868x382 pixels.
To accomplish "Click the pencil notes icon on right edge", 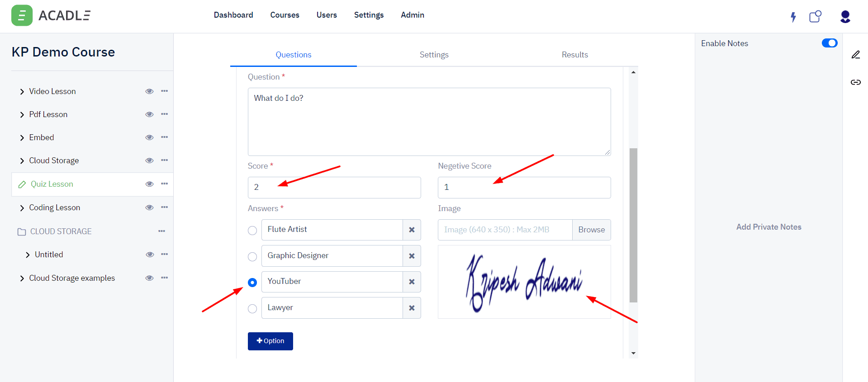I will click(x=855, y=55).
